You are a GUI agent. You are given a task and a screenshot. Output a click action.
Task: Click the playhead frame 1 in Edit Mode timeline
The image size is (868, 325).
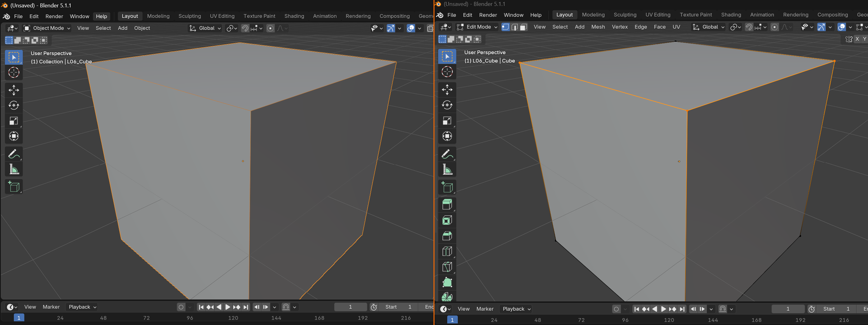(452, 320)
